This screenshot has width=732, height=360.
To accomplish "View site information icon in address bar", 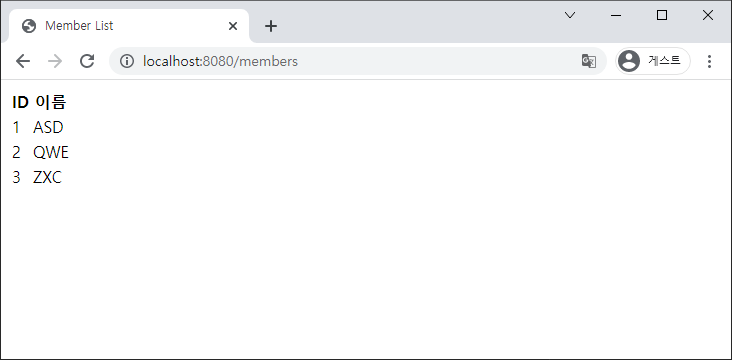I will (x=127, y=61).
